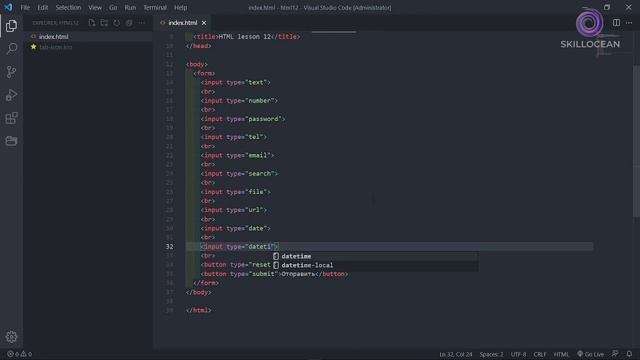Click the input type="number" line
The width and height of the screenshot is (640, 360).
tap(239, 101)
